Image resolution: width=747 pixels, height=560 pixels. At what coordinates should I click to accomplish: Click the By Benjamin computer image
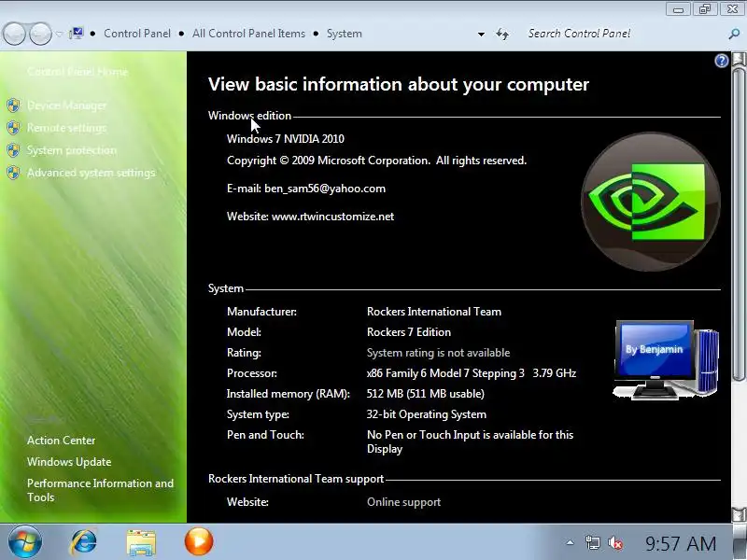click(x=666, y=359)
